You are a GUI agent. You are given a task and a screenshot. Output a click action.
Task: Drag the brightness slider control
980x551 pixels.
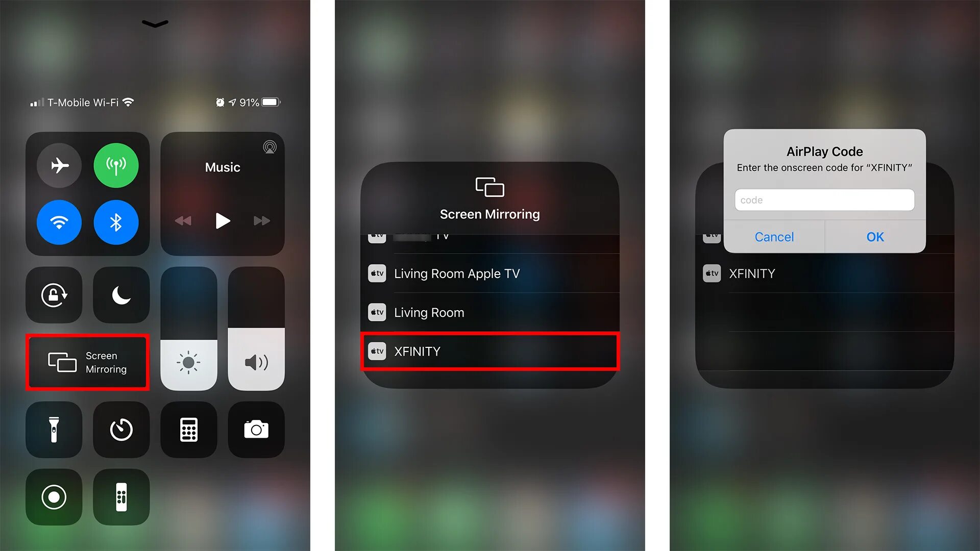tap(187, 329)
